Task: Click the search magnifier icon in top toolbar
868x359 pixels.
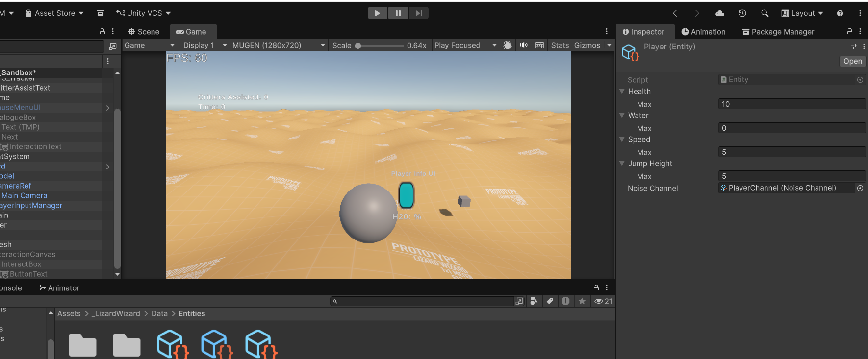Action: (765, 13)
